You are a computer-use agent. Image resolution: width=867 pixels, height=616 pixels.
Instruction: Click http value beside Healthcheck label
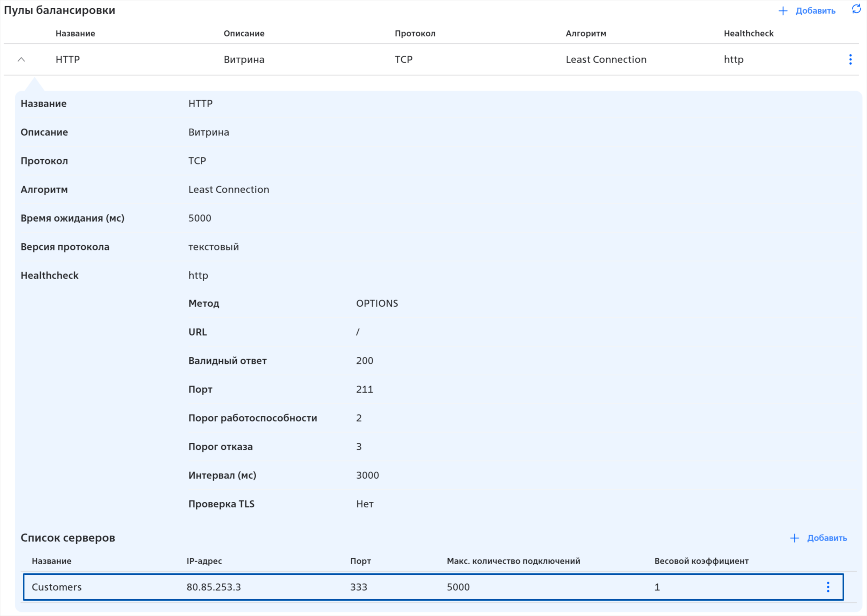click(199, 276)
